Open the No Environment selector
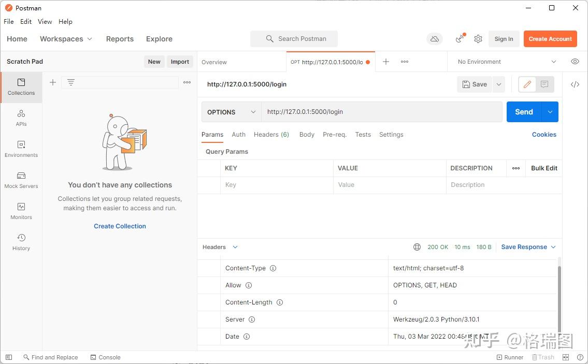The width and height of the screenshot is (588, 364). [507, 62]
